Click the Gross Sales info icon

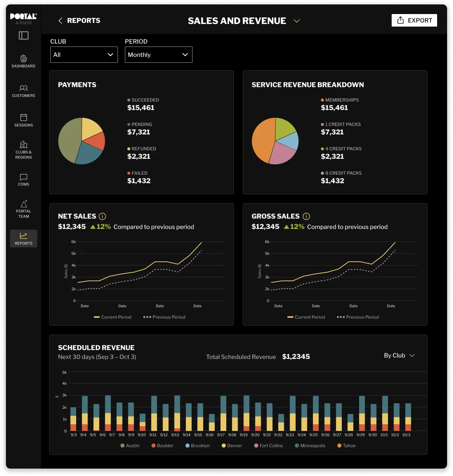tap(306, 216)
